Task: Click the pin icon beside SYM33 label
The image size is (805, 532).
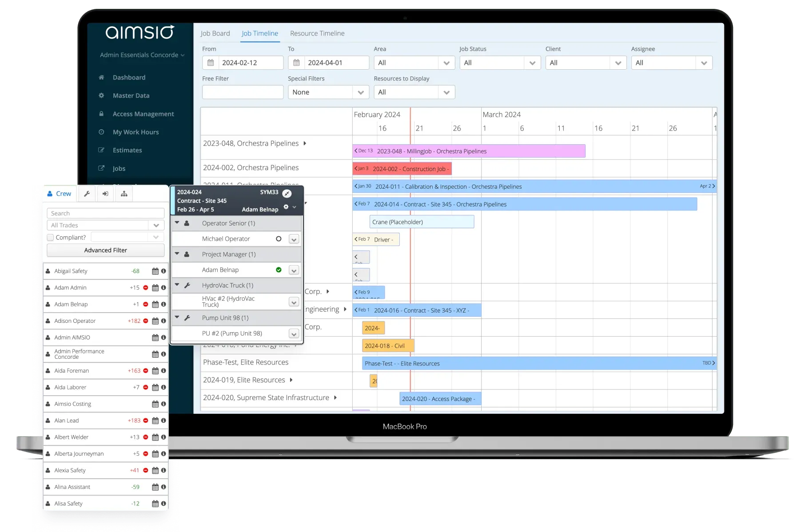Action: (287, 193)
